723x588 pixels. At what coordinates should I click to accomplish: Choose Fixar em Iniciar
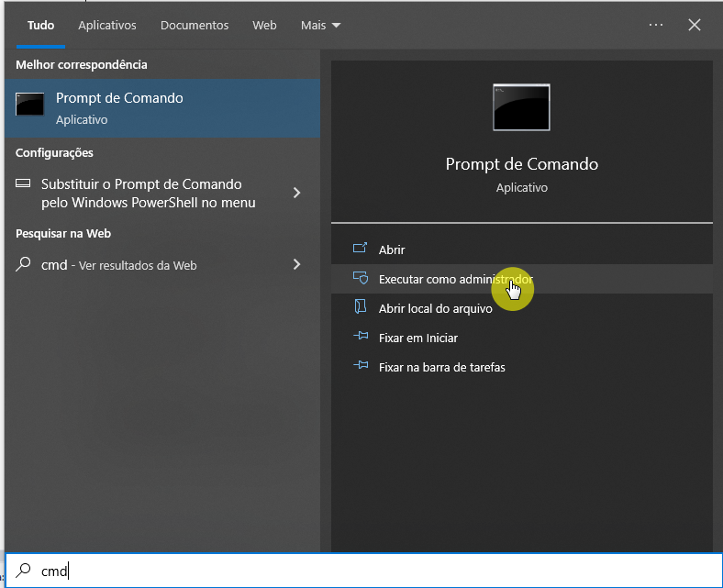522,338
